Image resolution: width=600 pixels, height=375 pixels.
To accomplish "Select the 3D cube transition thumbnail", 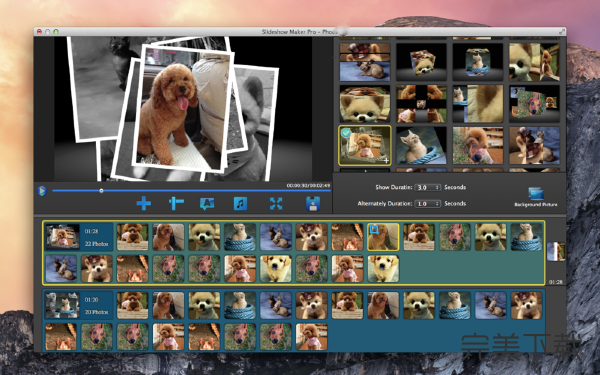I will pos(421,62).
